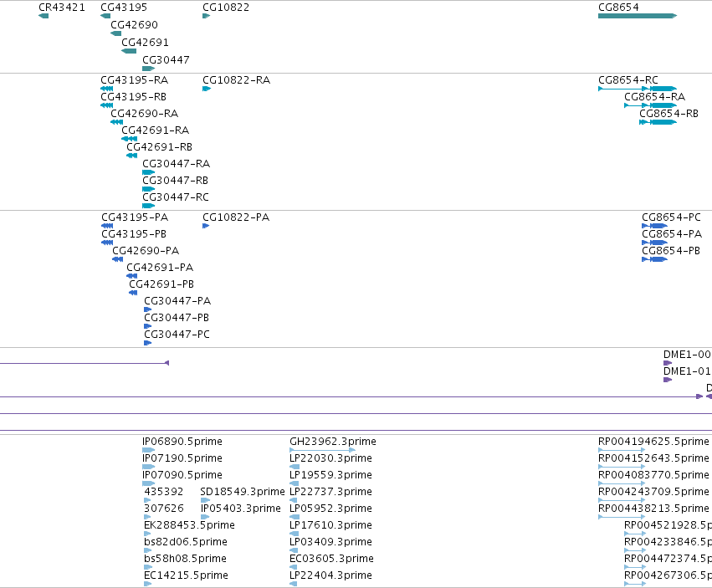Select EST SD18549.3prime label
712x588 pixels.
pyautogui.click(x=243, y=492)
